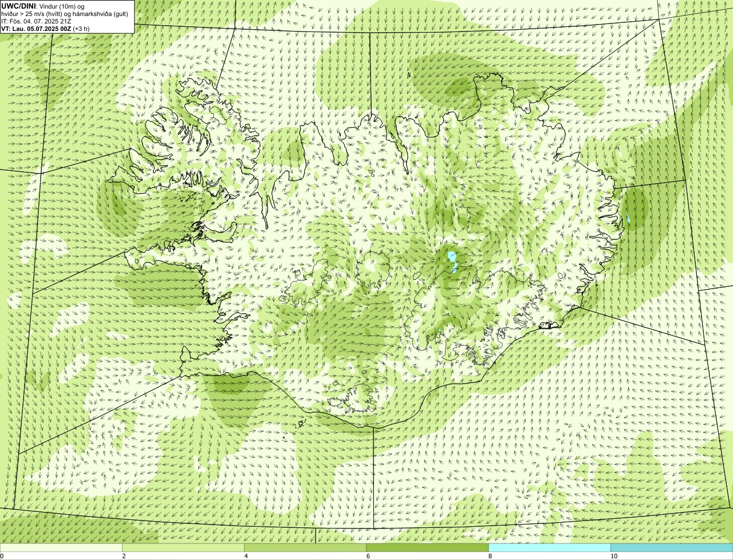Click the colorbar label '4'
Image resolution: width=733 pixels, height=560 pixels.
click(x=246, y=556)
